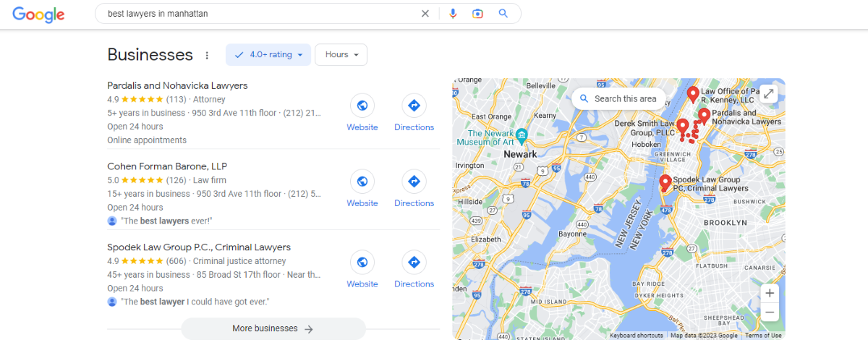Select Law Office of R. Kenney map pin
Viewport: 868px width, 353px height.
pos(692,95)
